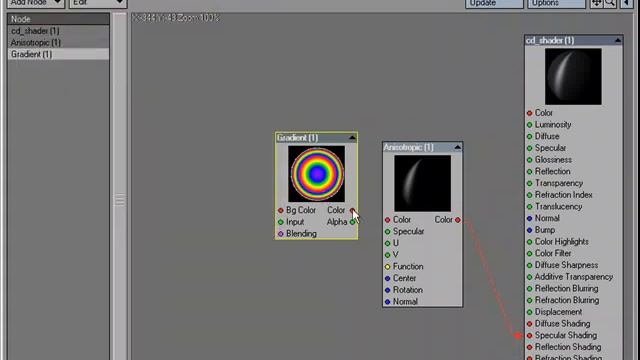Click the Options button
The image size is (640, 360).
point(556,3)
